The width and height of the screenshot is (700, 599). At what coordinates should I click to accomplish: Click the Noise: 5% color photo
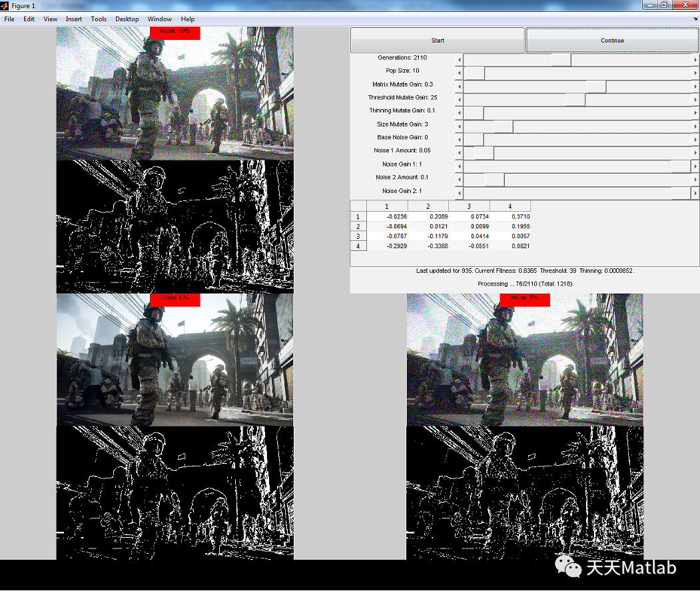(x=525, y=360)
